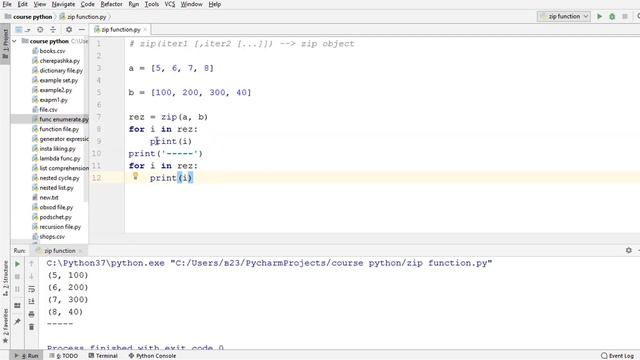Click the zip function.py breadcrumb
The height and width of the screenshot is (360, 640).
[83, 17]
